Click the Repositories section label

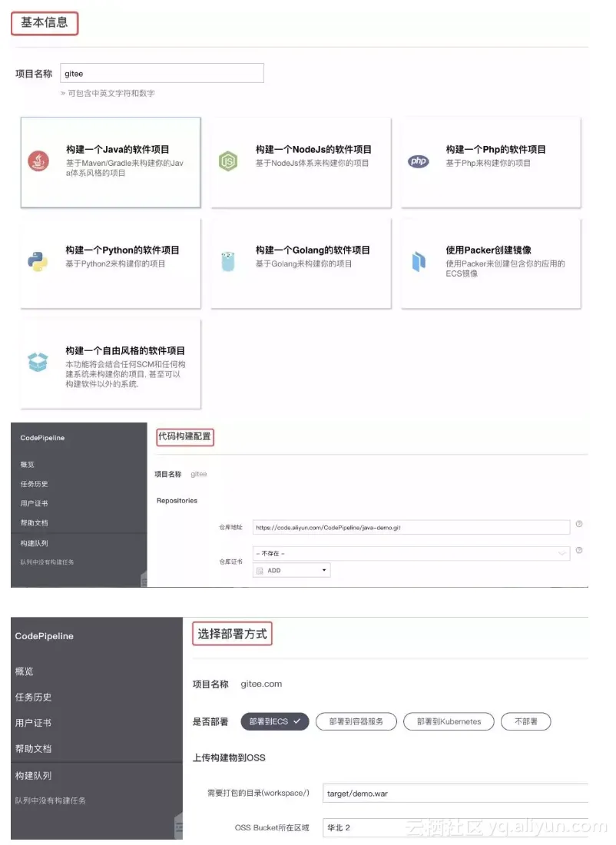click(x=177, y=501)
